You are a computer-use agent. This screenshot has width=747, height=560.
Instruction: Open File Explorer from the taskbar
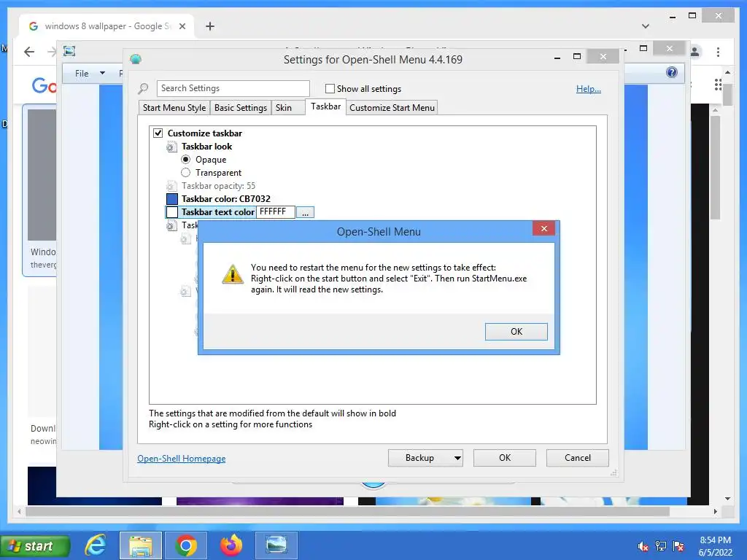(x=141, y=545)
